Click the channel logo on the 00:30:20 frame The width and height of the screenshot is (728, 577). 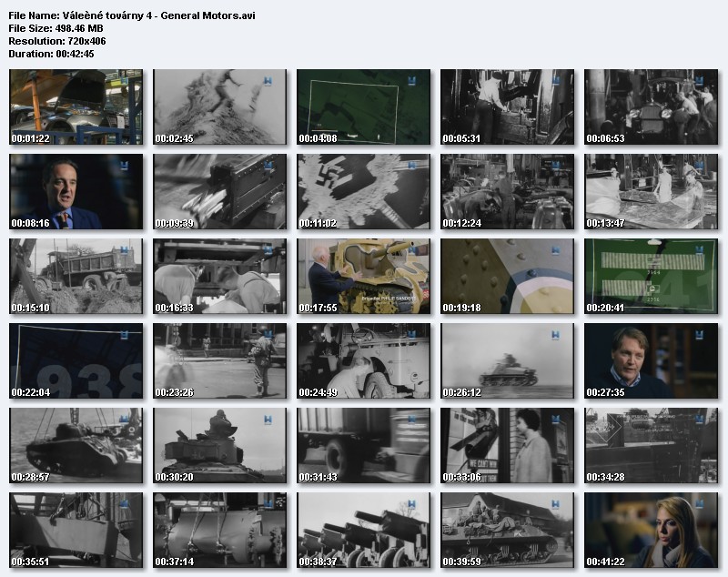[x=268, y=420]
